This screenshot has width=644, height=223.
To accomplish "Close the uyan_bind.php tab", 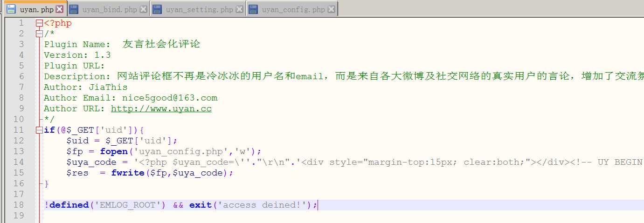I will 143,9.
